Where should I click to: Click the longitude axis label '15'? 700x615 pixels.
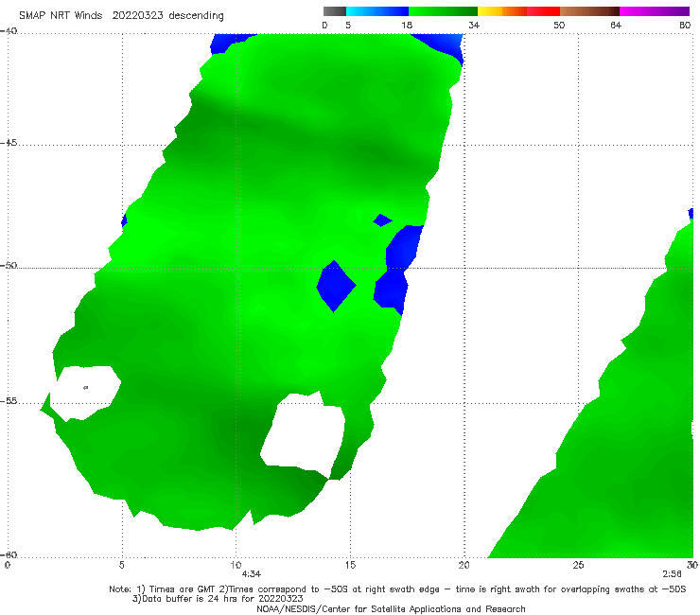point(350,565)
